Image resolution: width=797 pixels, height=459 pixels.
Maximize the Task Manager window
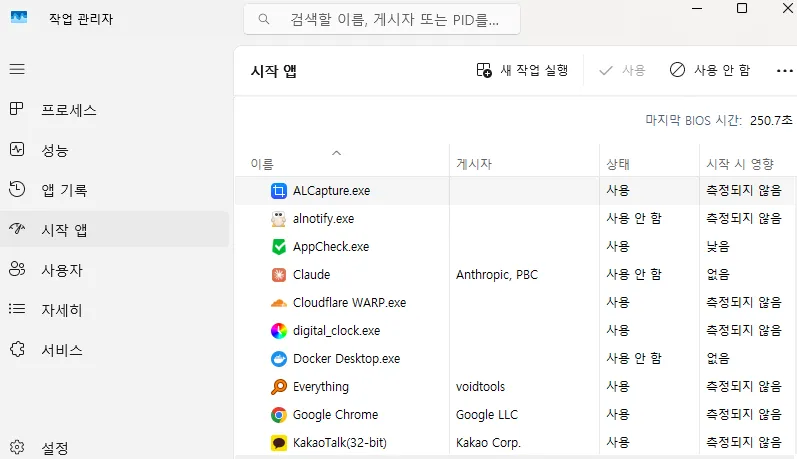click(742, 8)
